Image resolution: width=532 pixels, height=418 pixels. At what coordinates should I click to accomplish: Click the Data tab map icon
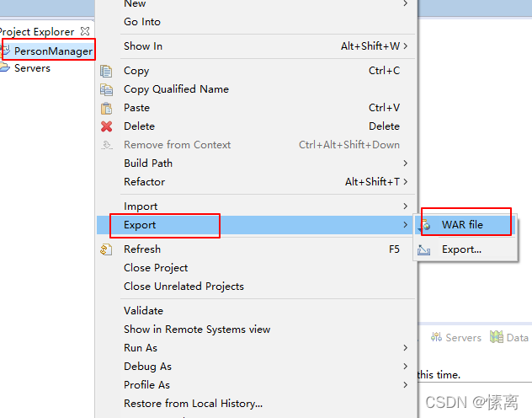point(497,337)
